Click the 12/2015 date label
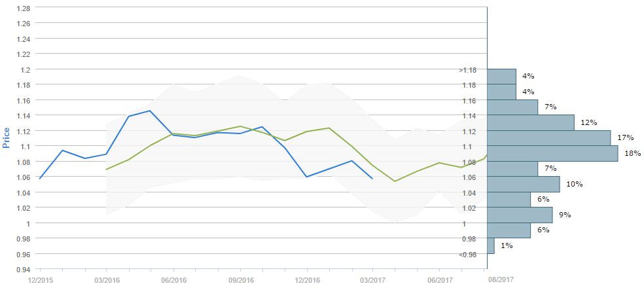Viewport: 644px width, 288px height. [39, 280]
